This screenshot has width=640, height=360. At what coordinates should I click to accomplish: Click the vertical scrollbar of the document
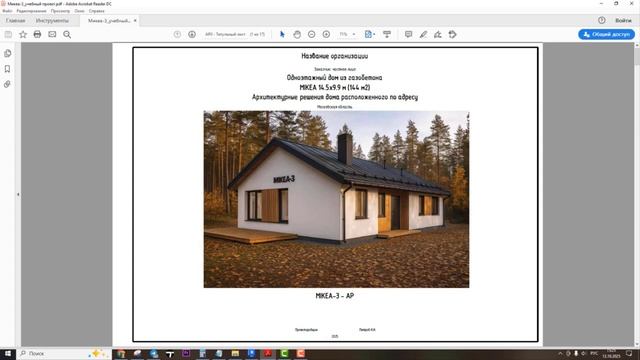(x=637, y=195)
